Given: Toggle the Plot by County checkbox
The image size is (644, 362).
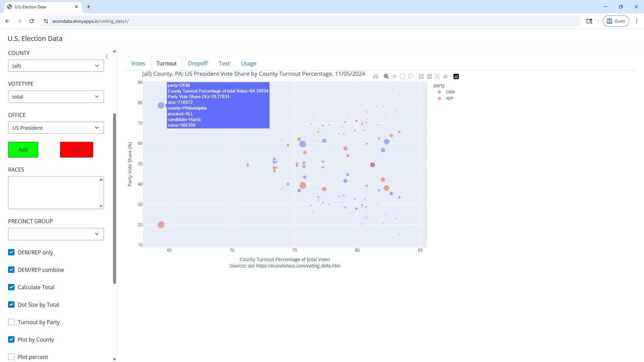Looking at the screenshot, I should [11, 340].
